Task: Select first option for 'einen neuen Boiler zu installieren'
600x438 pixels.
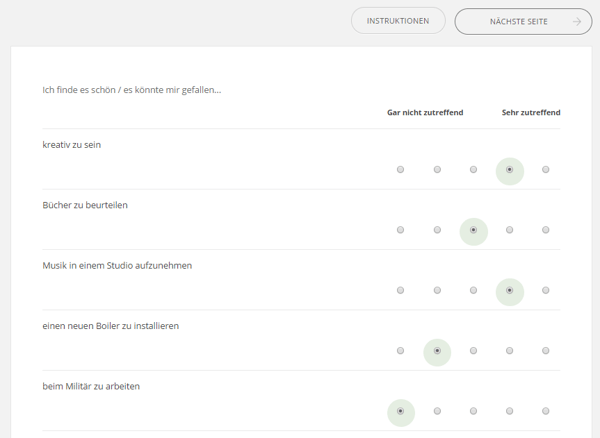Action: 400,351
